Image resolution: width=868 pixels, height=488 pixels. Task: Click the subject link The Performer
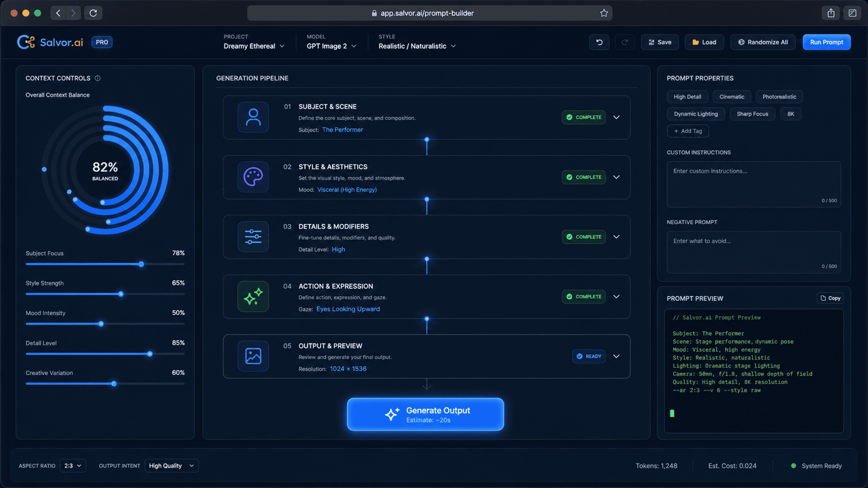pos(342,130)
